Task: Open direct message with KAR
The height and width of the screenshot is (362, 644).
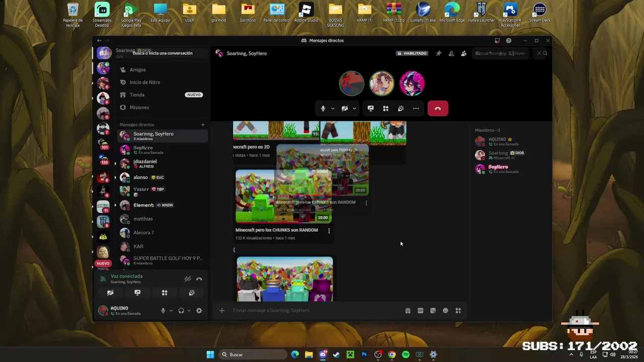Action: (x=163, y=246)
